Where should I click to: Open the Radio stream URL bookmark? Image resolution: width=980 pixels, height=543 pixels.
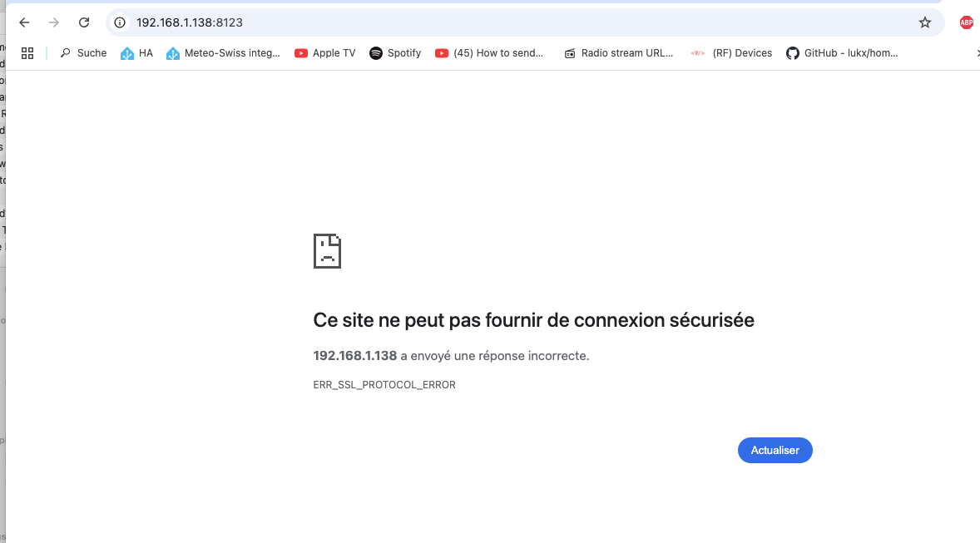618,53
